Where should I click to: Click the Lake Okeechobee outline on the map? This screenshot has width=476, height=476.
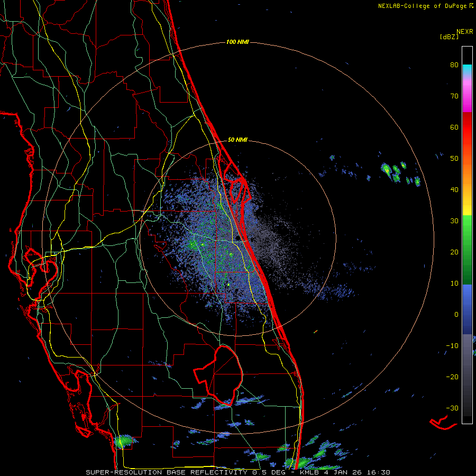pos(218,376)
